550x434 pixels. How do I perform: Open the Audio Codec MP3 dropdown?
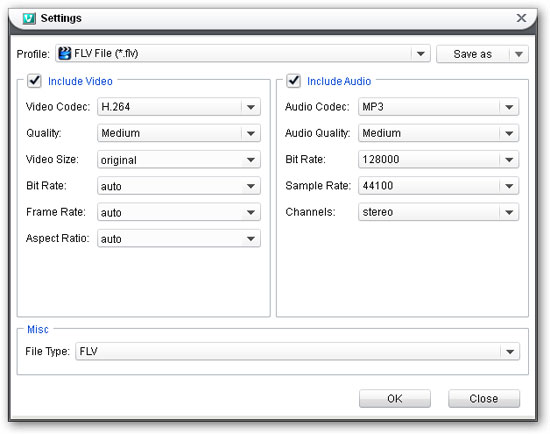(x=438, y=107)
